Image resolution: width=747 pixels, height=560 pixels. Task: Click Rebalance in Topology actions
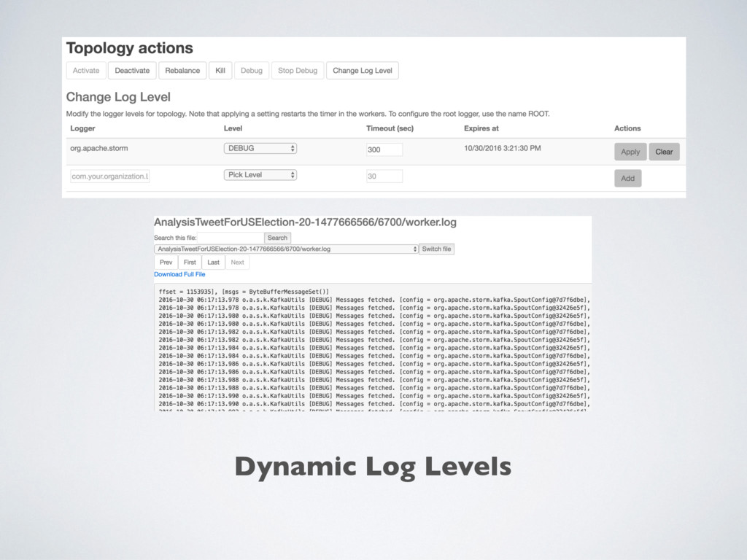[182, 71]
